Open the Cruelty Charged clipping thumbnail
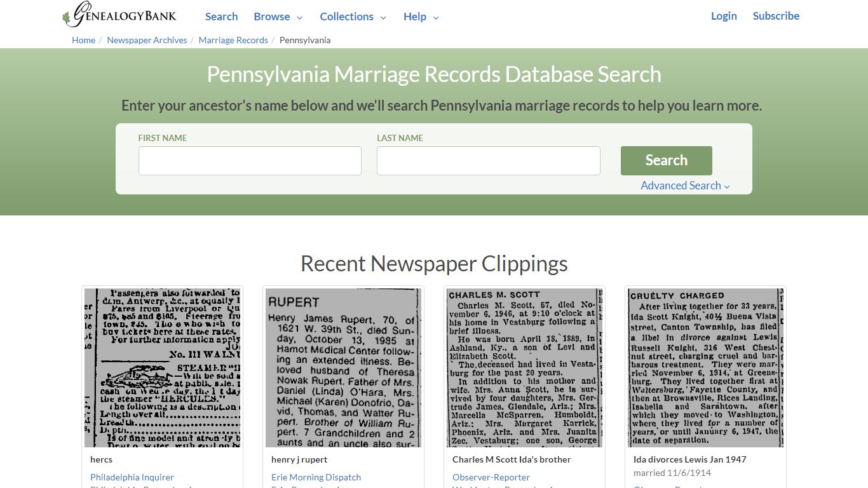The height and width of the screenshot is (488, 868). [706, 368]
